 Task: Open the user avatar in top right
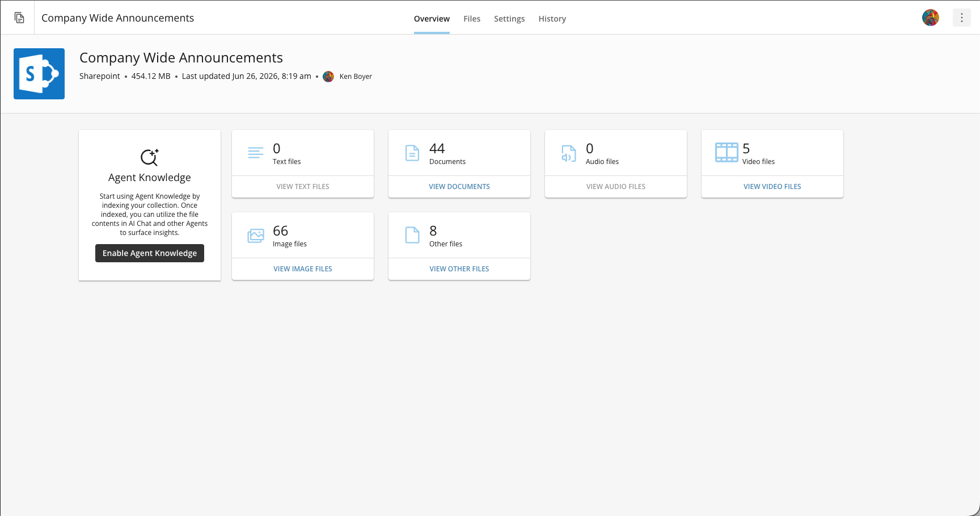[930, 18]
